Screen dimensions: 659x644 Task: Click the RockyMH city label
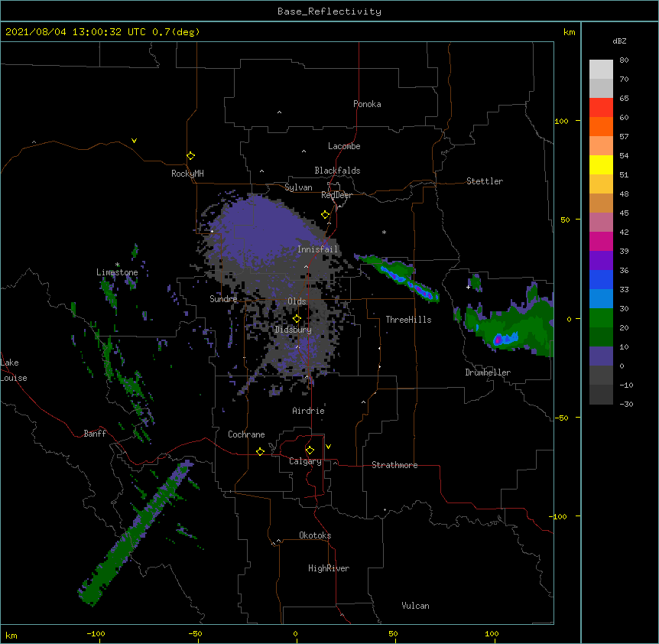coord(187,174)
